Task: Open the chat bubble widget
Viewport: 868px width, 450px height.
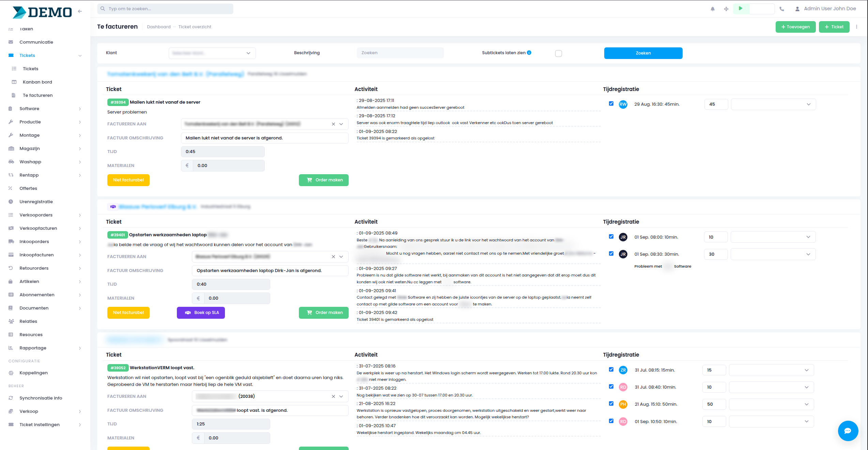Action: pyautogui.click(x=848, y=431)
